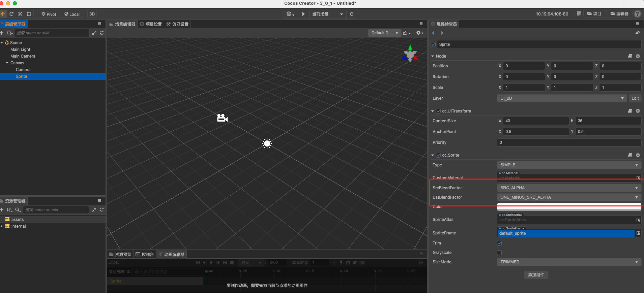644x293 pixels.
Task: Open cc.UITransform help documentation icon
Action: (x=630, y=111)
